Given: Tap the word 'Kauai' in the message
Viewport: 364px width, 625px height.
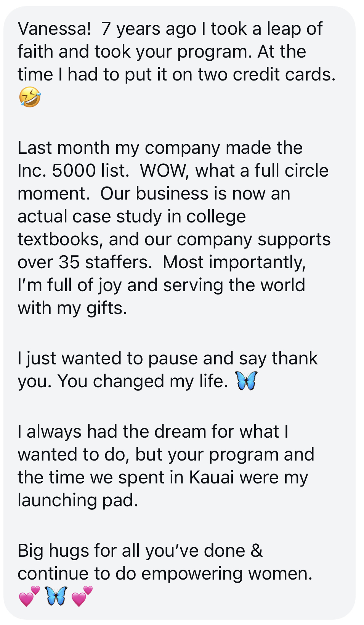Looking at the screenshot, I should tap(212, 477).
